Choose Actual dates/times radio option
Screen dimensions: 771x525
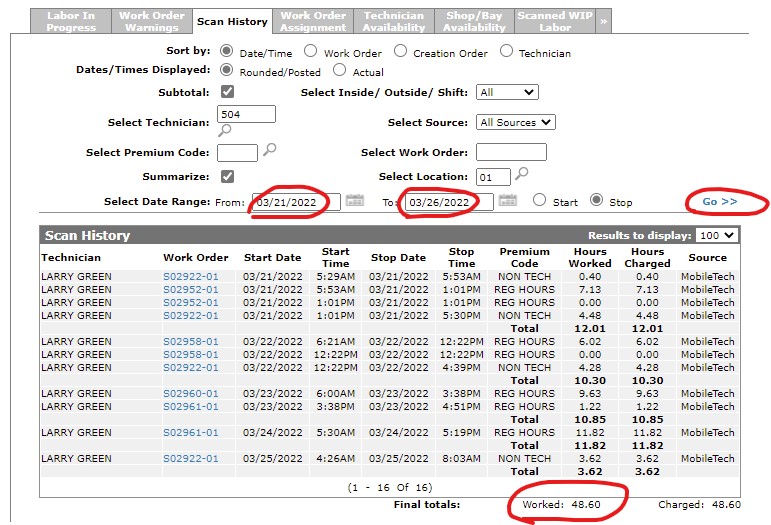coord(339,71)
